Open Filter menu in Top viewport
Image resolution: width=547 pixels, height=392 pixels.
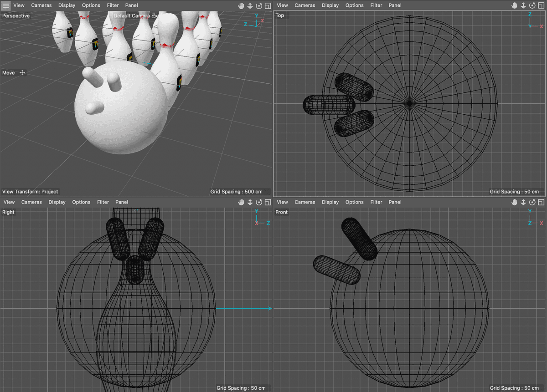[x=376, y=5]
